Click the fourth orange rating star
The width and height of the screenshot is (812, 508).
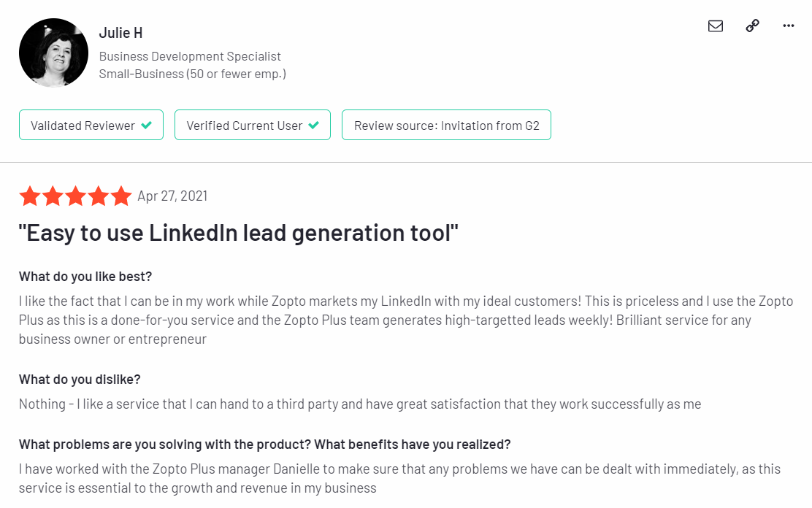tap(99, 196)
